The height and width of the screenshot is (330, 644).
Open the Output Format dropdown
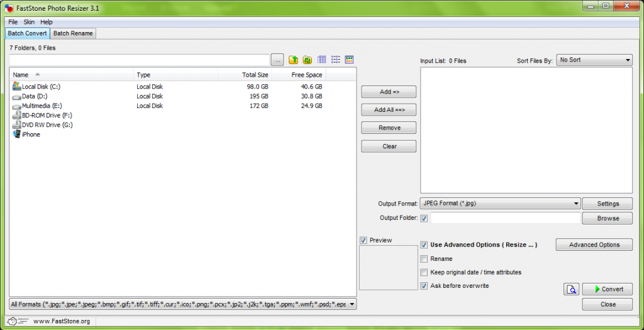[500, 203]
